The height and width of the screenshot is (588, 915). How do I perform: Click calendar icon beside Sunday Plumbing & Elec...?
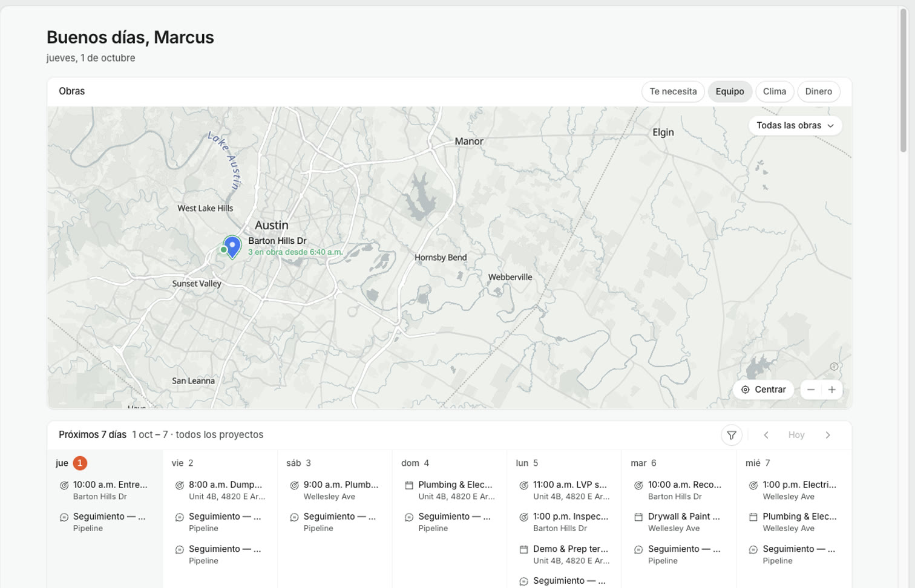click(409, 485)
